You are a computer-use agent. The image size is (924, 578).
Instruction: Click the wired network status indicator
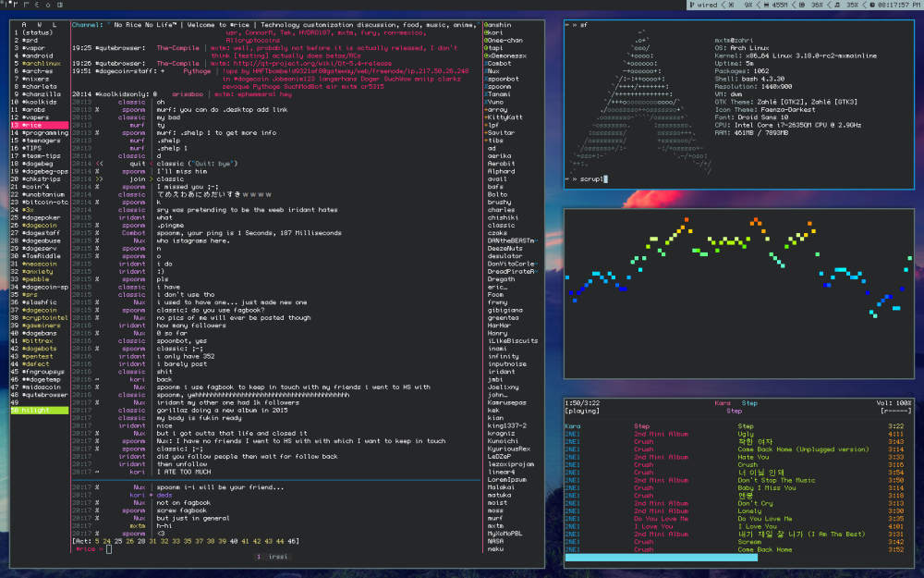pyautogui.click(x=708, y=5)
